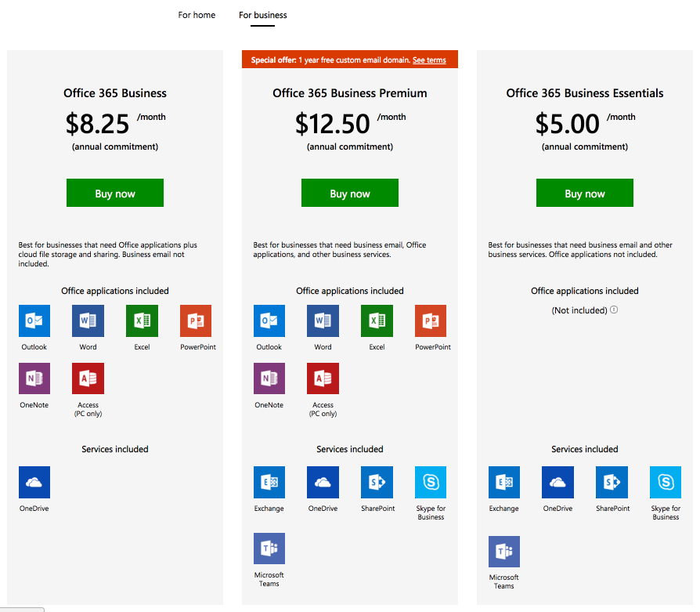Viewport: 700px width, 612px height.
Task: Click the Skype for Business icon under Business Premium
Action: tap(430, 481)
